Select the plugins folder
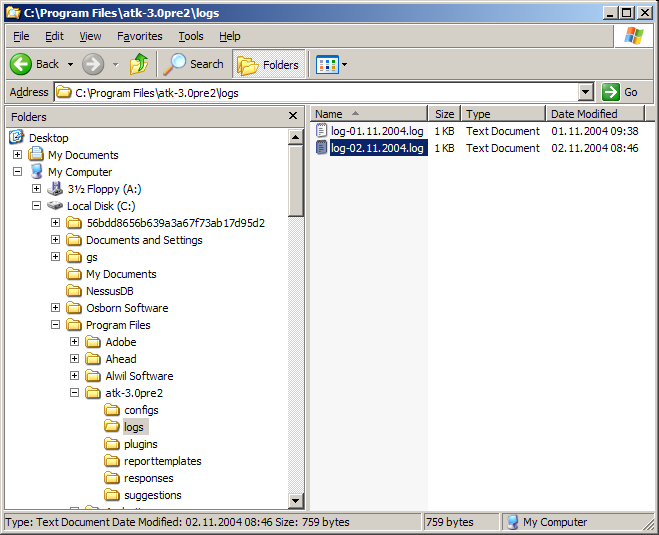 click(141, 444)
